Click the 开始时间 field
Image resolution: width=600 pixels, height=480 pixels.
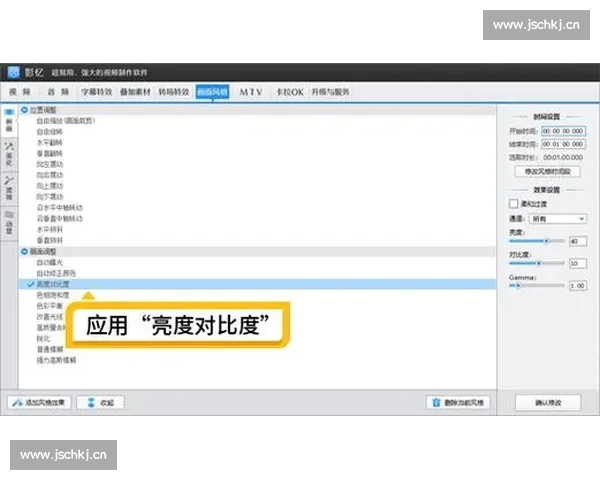tap(563, 131)
